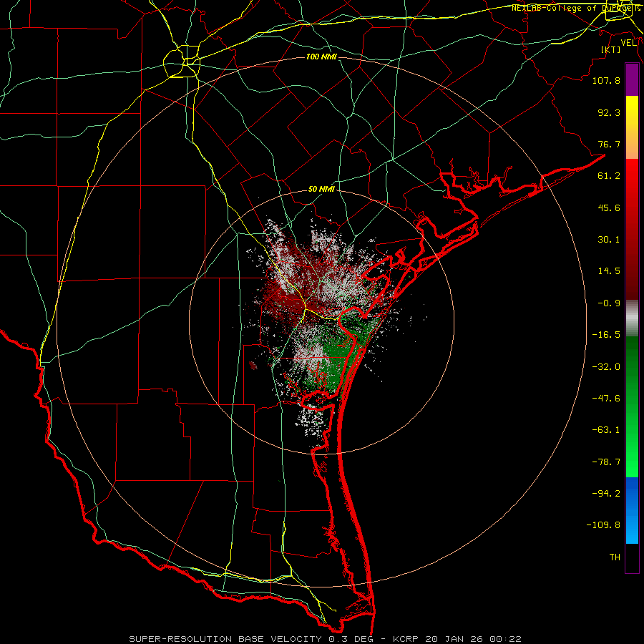Viewport: 644px width, 644px height.
Task: Click the VEL legend title
Action: (629, 43)
